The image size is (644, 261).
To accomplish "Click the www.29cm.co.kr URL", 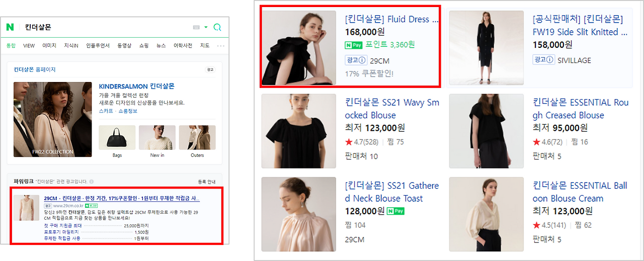I will tap(68, 206).
